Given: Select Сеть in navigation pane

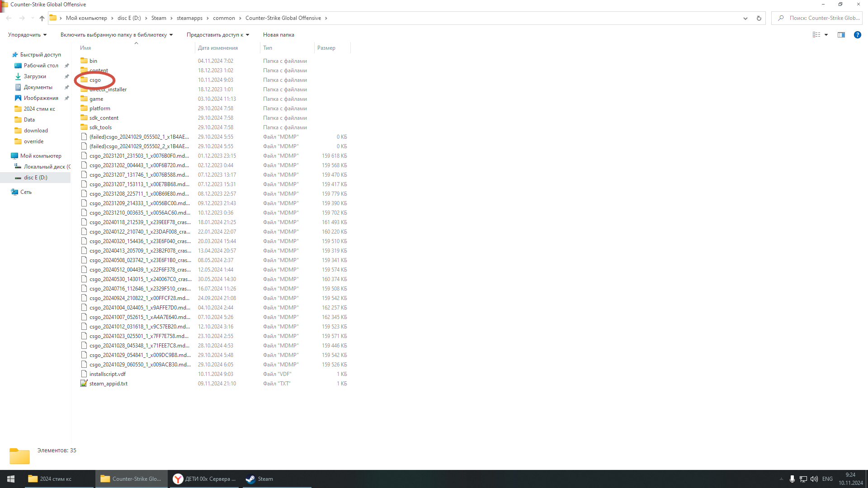Looking at the screenshot, I should [26, 192].
